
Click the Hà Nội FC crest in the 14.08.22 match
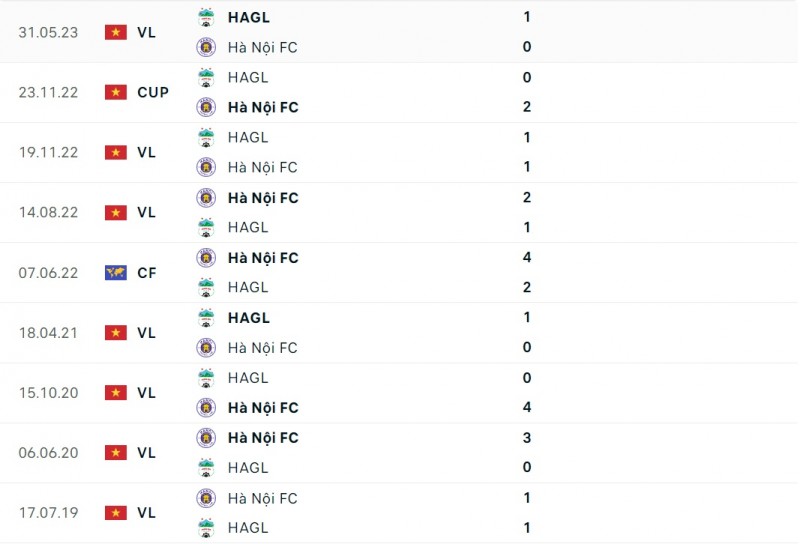click(206, 198)
